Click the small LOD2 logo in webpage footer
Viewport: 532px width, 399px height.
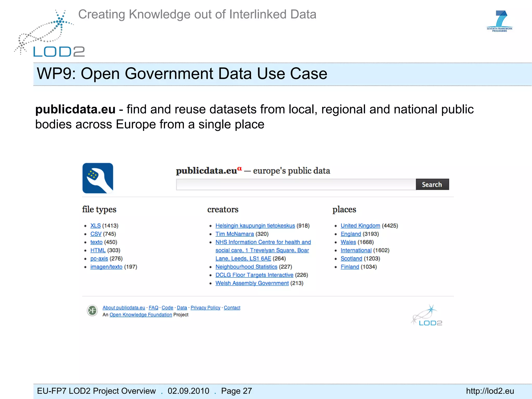[x=427, y=315]
